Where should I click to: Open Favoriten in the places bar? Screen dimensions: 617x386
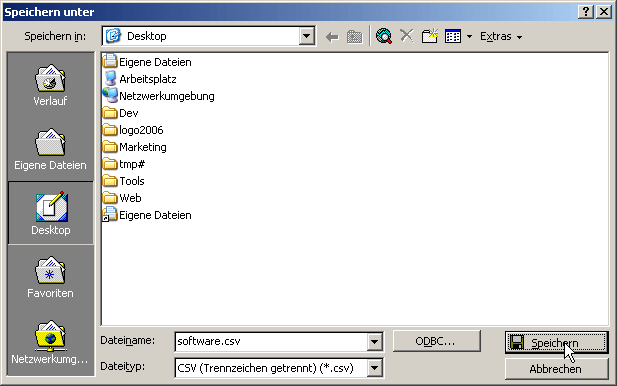[x=50, y=277]
